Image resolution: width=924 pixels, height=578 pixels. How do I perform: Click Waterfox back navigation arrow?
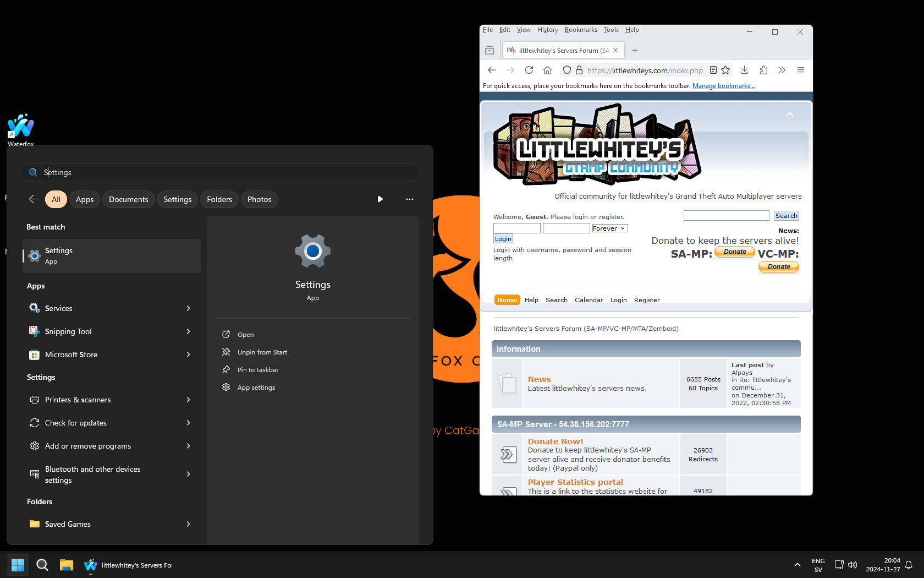pyautogui.click(x=492, y=70)
